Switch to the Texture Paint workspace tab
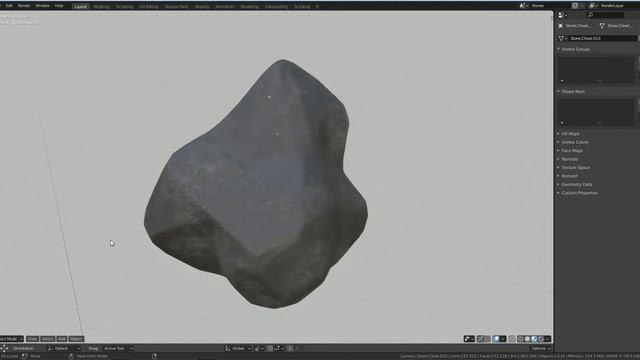Image resolution: width=640 pixels, height=360 pixels. [x=176, y=7]
